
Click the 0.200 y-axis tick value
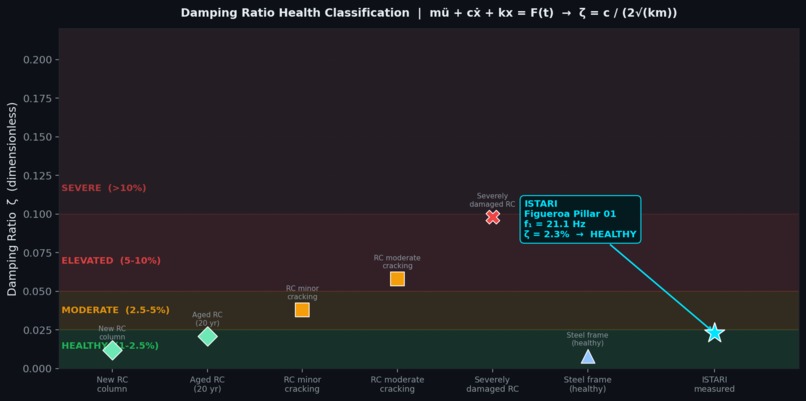[x=38, y=60]
